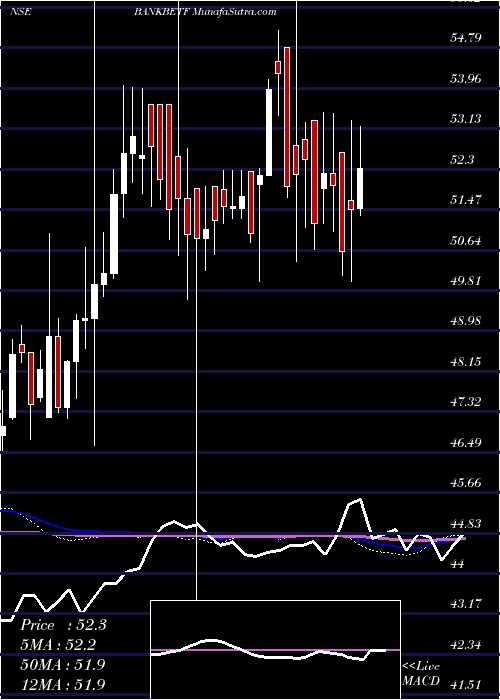Click the <<Live MACD label
The height and width of the screenshot is (700, 500).
click(x=421, y=673)
